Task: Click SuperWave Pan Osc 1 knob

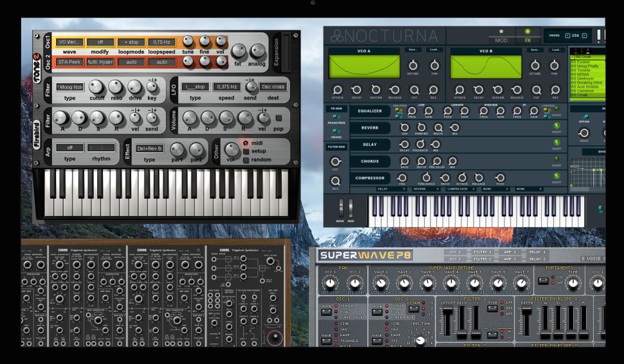Action: [330, 283]
